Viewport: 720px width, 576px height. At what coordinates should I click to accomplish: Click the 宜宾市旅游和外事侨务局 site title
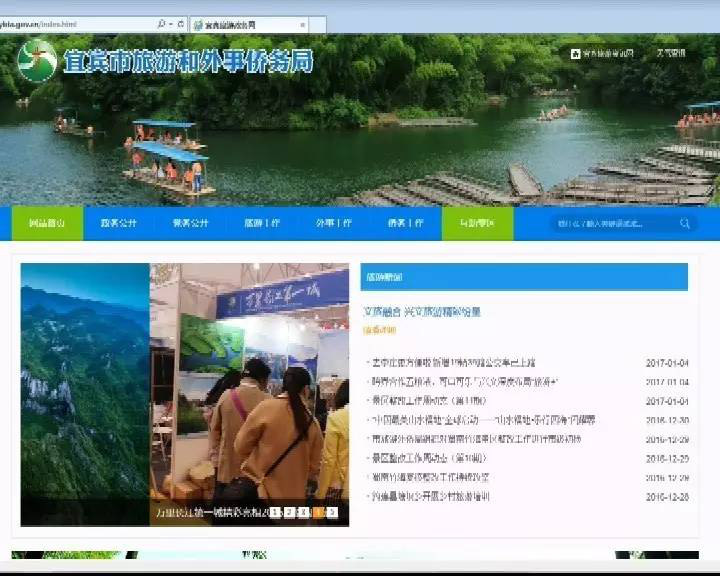point(189,62)
